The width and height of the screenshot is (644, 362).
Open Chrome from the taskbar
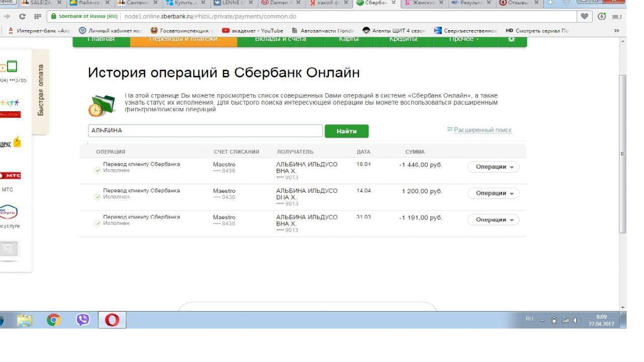click(x=53, y=320)
